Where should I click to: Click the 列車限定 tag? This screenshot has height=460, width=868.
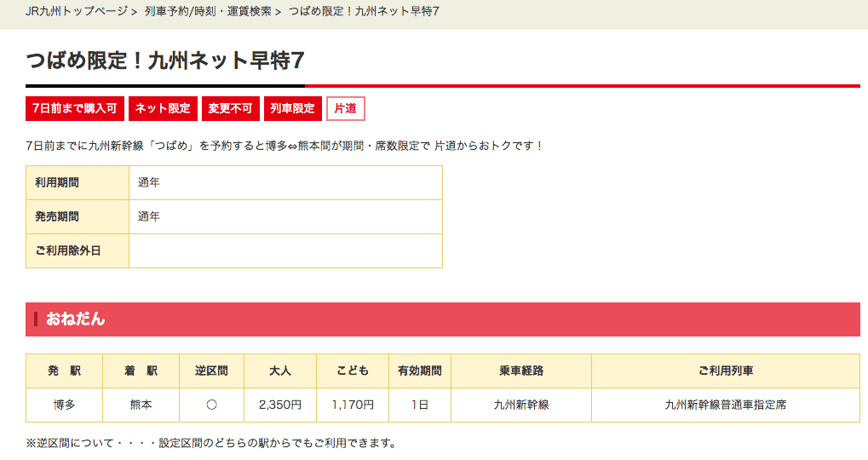292,108
